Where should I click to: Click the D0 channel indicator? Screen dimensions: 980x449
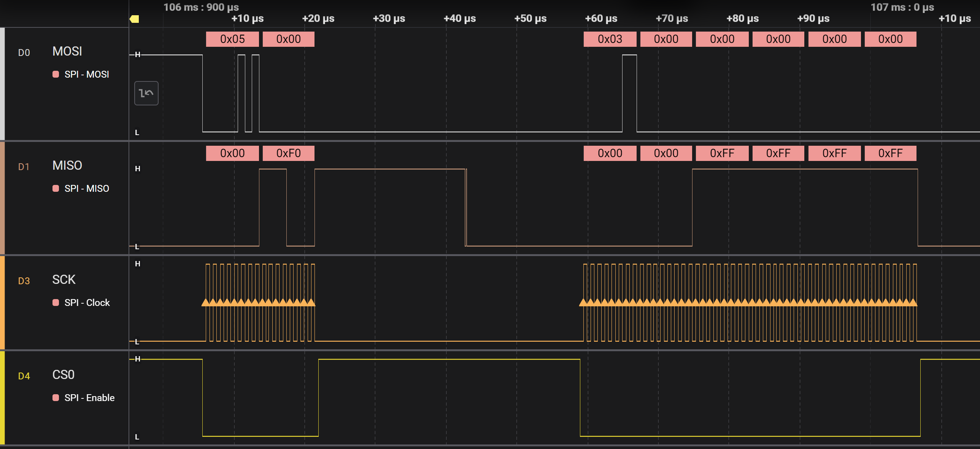[x=24, y=53]
